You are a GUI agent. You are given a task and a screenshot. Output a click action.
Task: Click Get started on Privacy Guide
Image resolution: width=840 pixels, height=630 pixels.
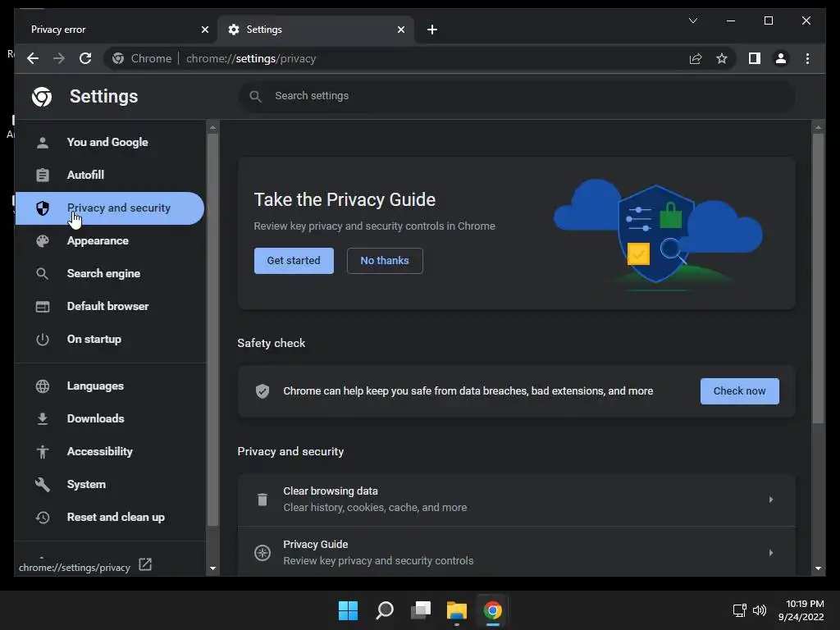(294, 261)
